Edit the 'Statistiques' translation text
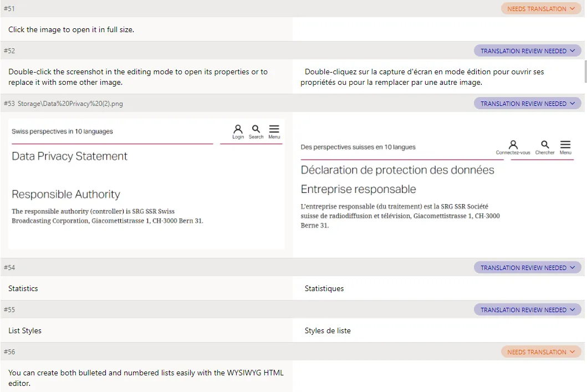Image resolution: width=587 pixels, height=392 pixels. click(x=324, y=289)
